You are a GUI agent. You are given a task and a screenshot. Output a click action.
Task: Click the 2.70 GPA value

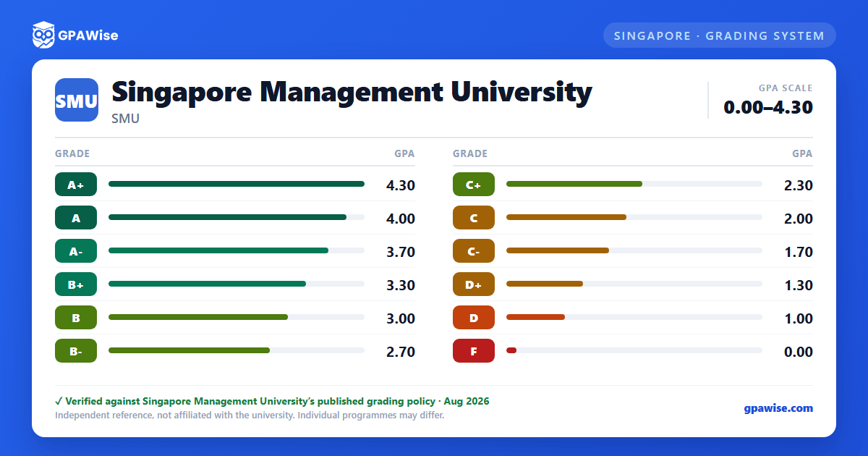(x=401, y=352)
